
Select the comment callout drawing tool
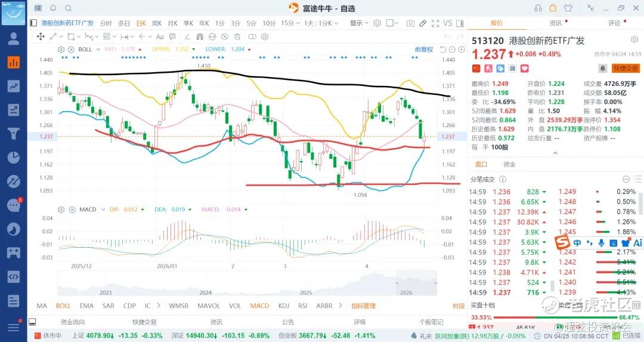tap(172, 36)
